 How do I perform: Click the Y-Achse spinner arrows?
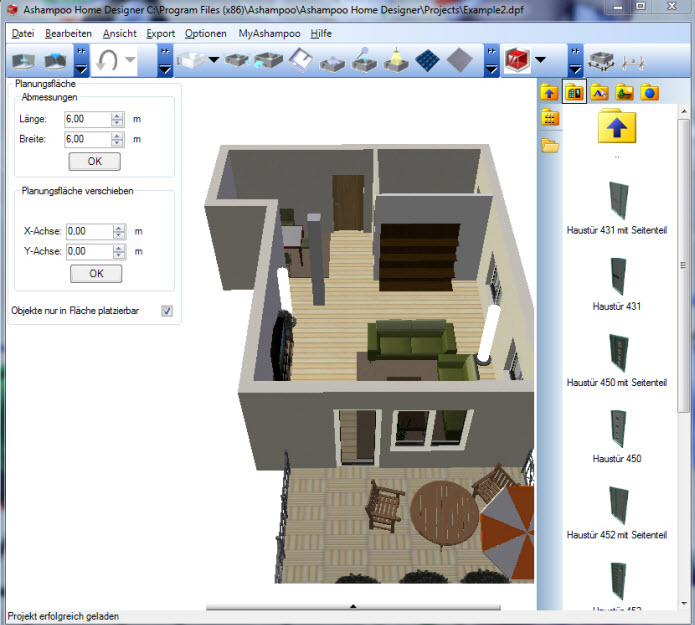pos(119,251)
